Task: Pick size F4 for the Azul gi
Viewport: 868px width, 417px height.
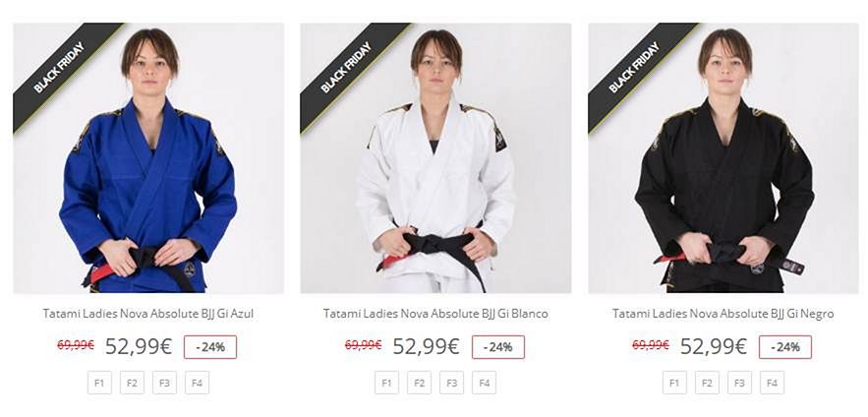Action: (197, 383)
